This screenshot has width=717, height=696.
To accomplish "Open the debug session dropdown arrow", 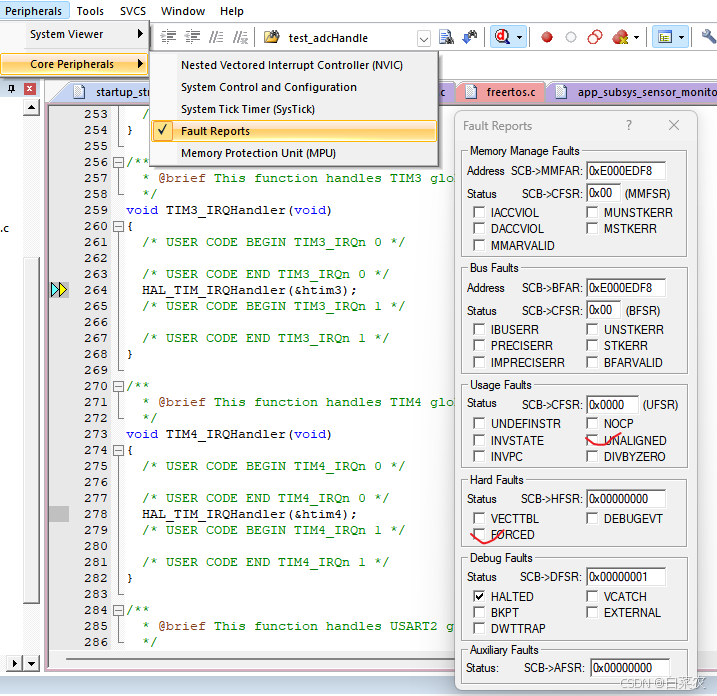I will coord(519,37).
